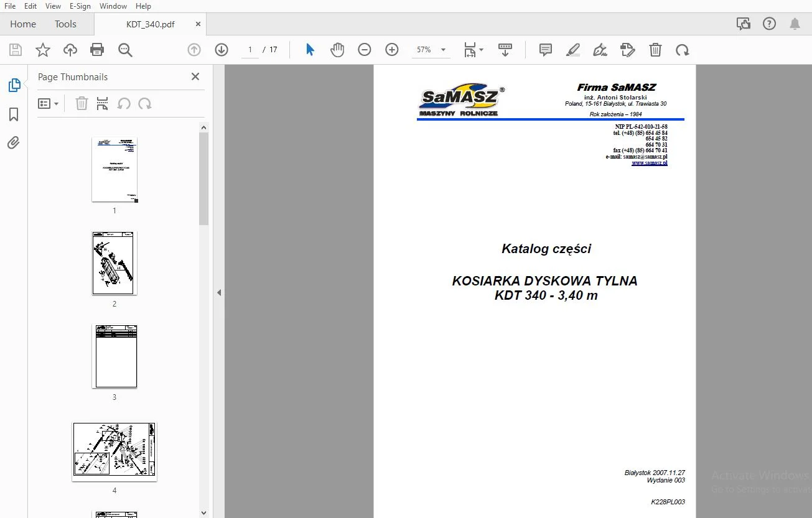This screenshot has height=518, width=812.
Task: Select page 3 thumbnail
Action: (114, 356)
